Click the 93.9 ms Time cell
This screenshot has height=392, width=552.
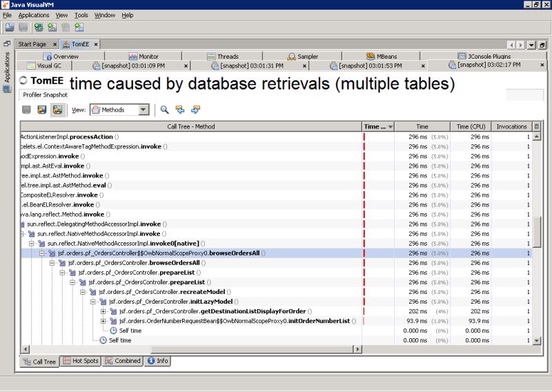(422, 321)
